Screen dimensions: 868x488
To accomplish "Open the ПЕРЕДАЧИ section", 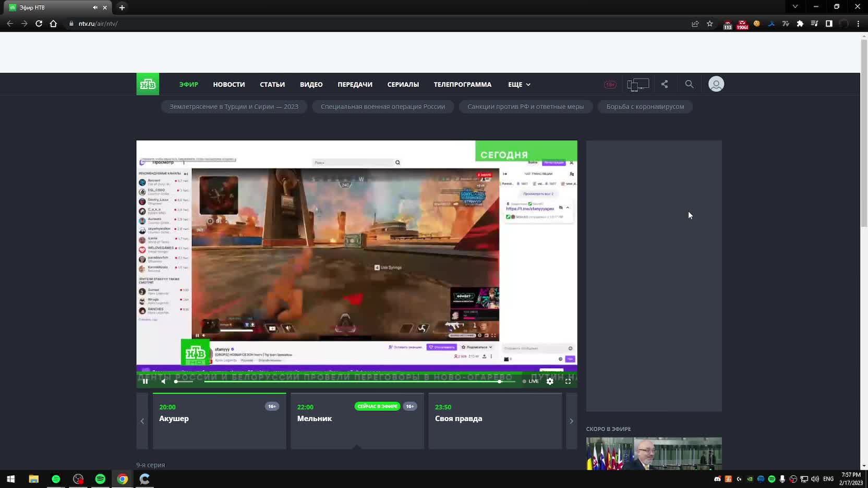I will [x=355, y=84].
